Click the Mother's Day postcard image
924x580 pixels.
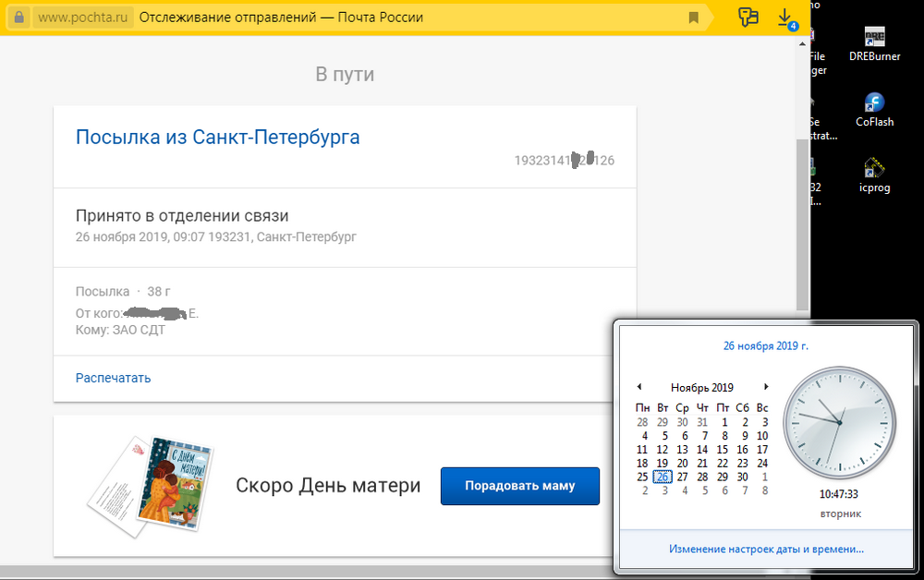point(151,487)
